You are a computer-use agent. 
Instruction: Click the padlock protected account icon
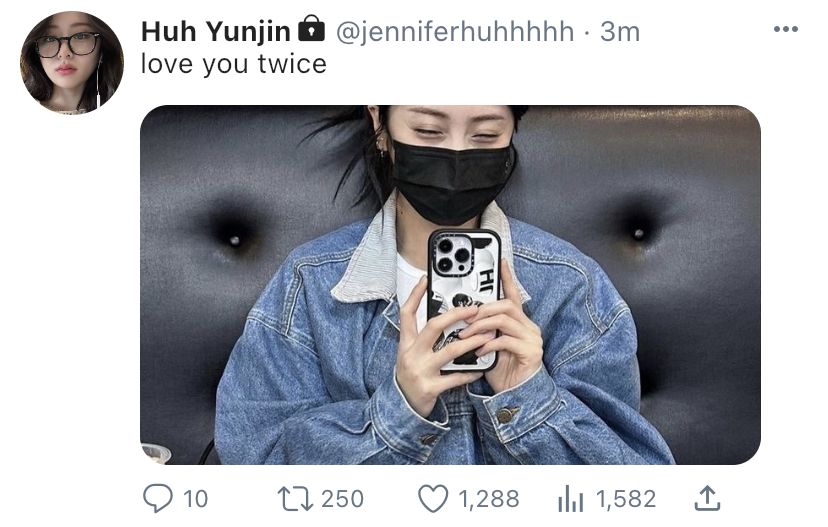pos(312,29)
